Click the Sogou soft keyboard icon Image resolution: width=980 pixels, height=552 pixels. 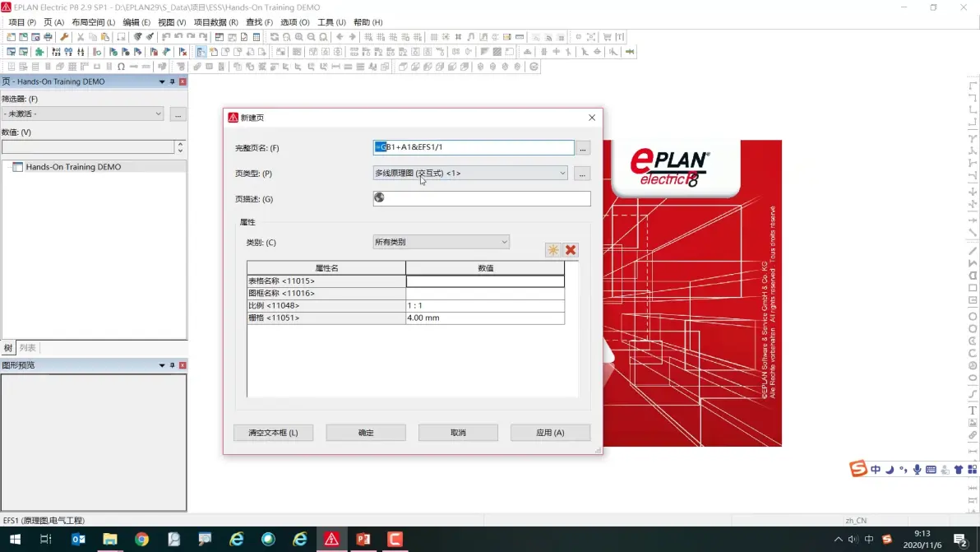coord(931,470)
